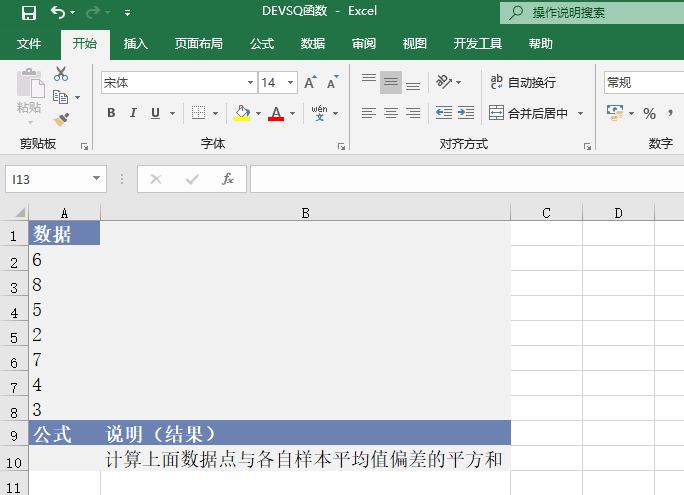Click the Percent Style icon

(x=649, y=113)
